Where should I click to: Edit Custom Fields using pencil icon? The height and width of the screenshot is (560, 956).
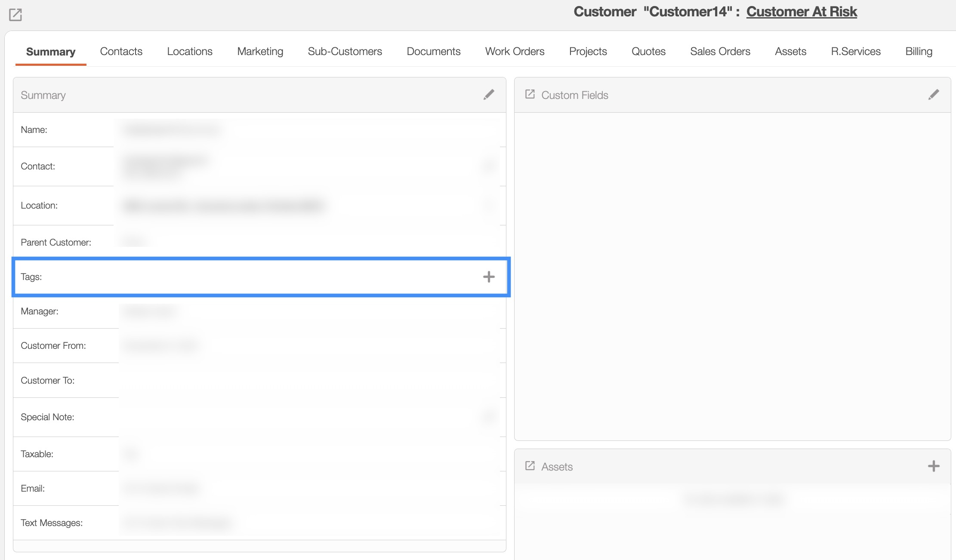(x=933, y=95)
